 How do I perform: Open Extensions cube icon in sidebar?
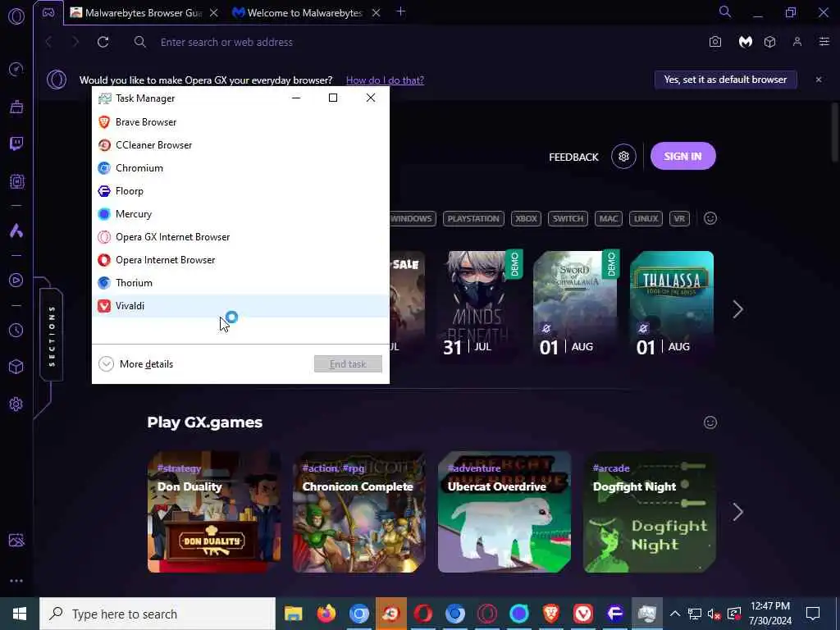pyautogui.click(x=16, y=367)
